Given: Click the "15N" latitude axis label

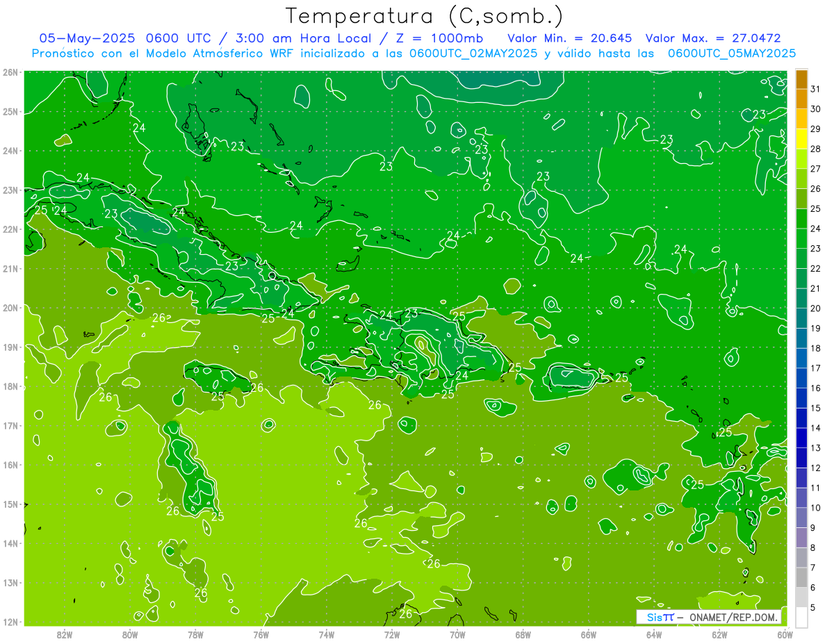Looking at the screenshot, I should tap(10, 504).
